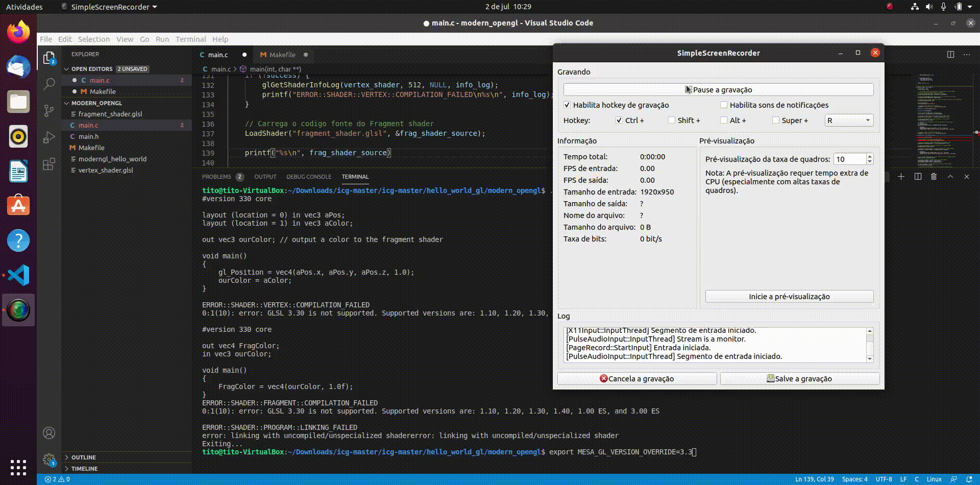980x485 pixels.
Task: Increase the preview frame rate value
Action: coord(869,156)
